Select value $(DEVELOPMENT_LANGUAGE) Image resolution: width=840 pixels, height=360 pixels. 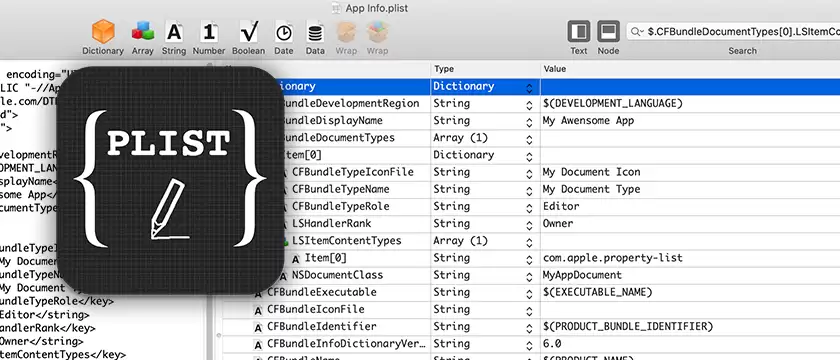point(613,103)
